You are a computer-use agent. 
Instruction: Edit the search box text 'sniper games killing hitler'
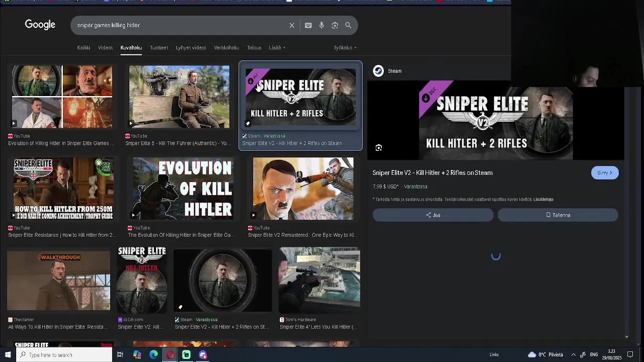tap(109, 25)
